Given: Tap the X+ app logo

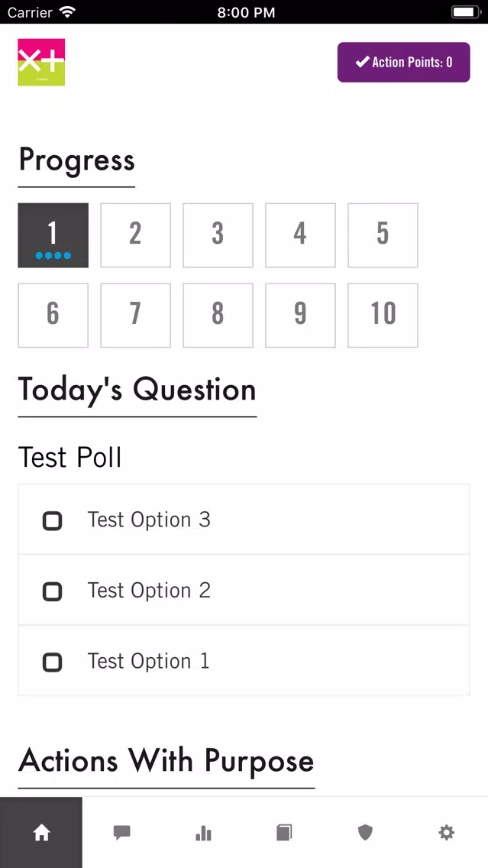Looking at the screenshot, I should [41, 62].
